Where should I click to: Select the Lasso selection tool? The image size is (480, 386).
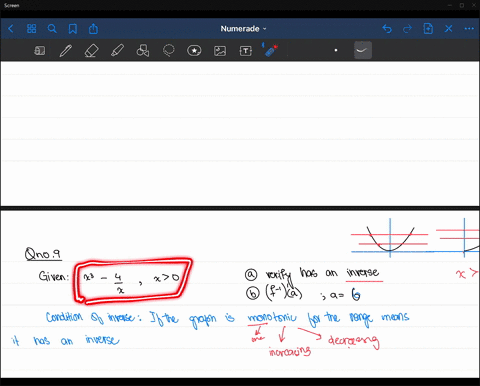point(169,51)
